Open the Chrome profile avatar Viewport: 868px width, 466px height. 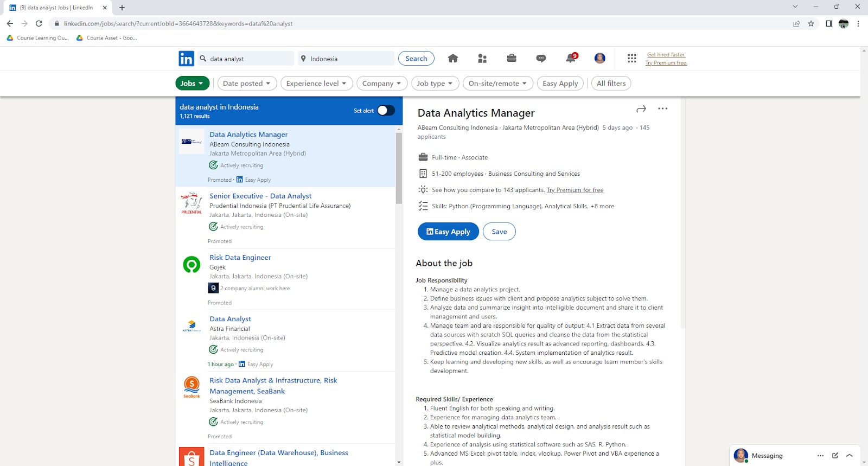point(844,23)
